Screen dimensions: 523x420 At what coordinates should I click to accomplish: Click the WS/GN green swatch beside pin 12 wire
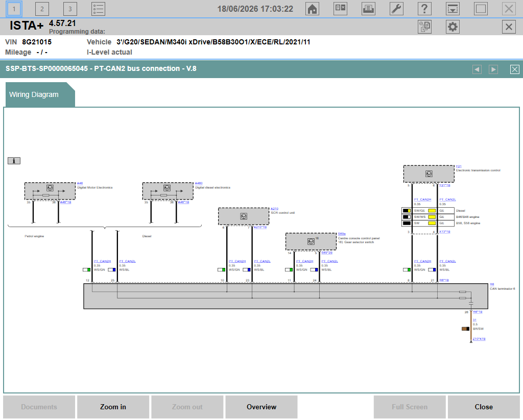click(87, 269)
